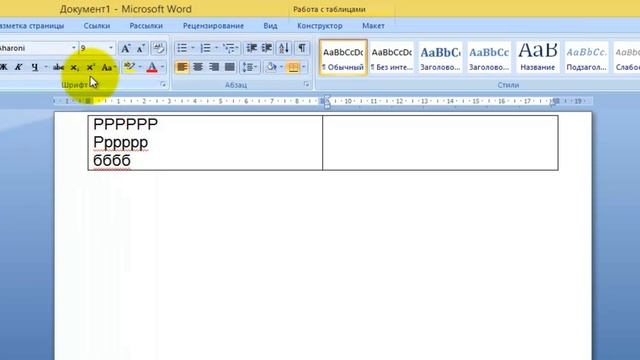The image size is (640, 360).
Task: Apply the Название style
Action: 538,57
